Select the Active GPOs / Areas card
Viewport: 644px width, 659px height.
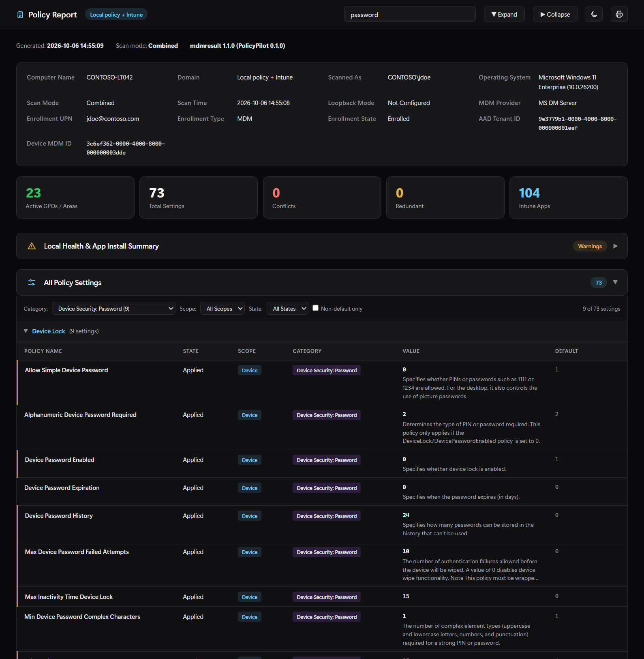[75, 197]
